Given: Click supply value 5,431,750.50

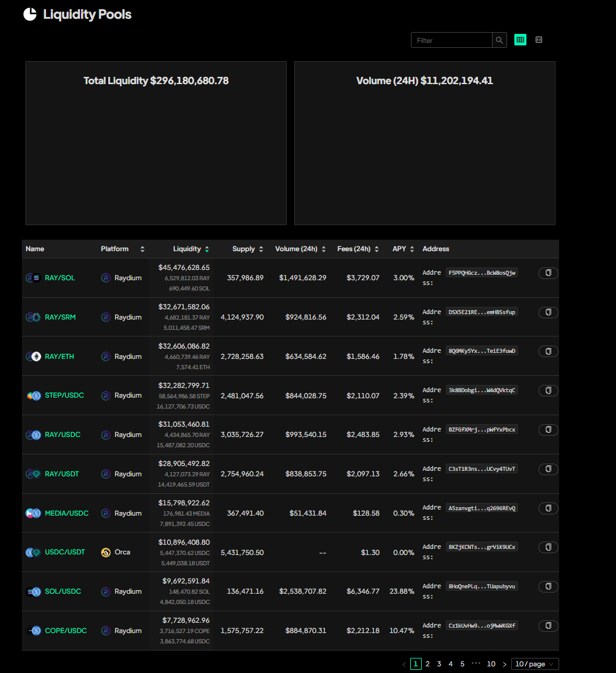Looking at the screenshot, I should pyautogui.click(x=242, y=553).
